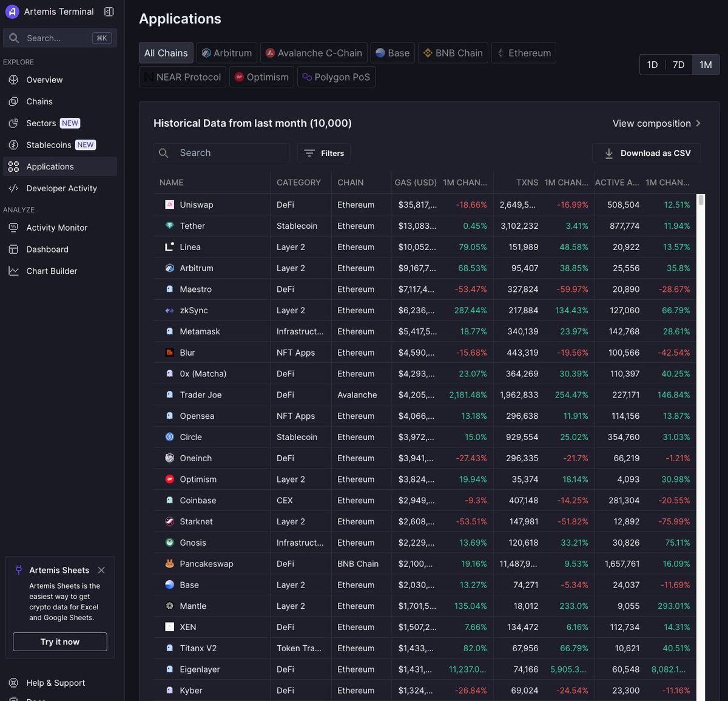
Task: Click the table Search input
Action: pyautogui.click(x=221, y=153)
